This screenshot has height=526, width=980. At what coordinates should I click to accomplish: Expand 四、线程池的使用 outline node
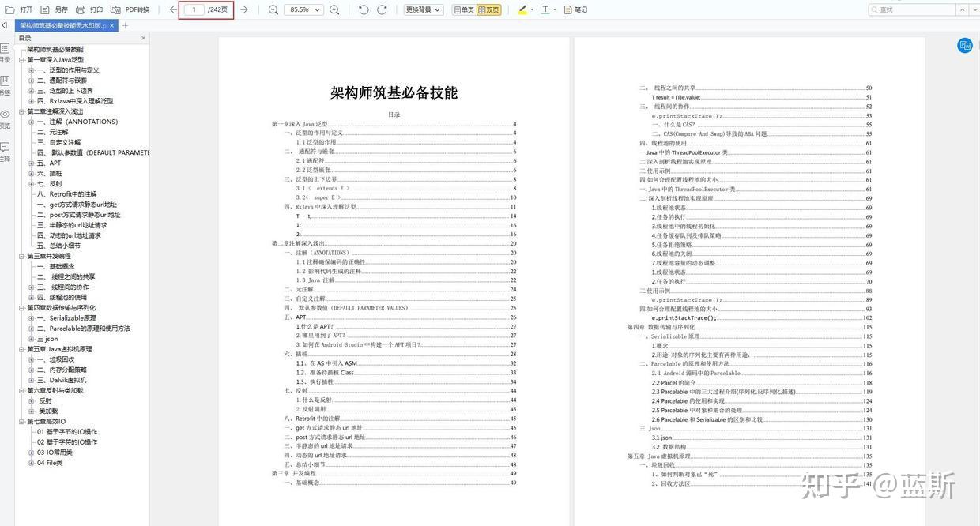(x=32, y=298)
